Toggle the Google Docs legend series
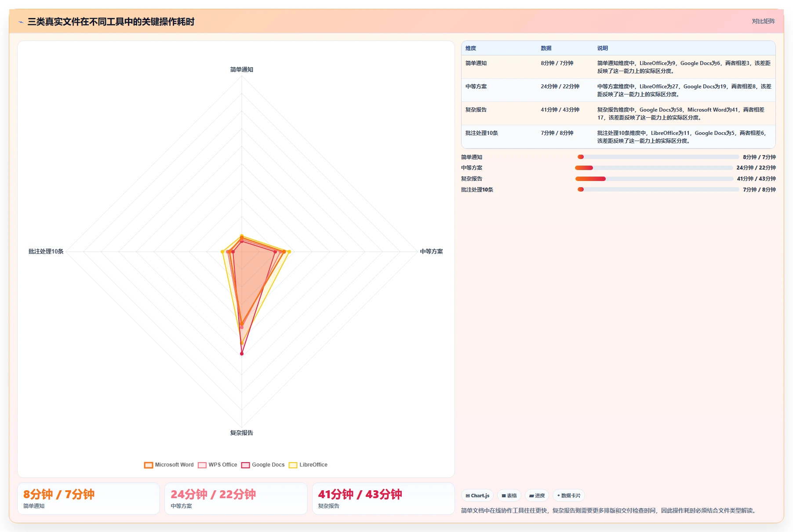This screenshot has width=793, height=532. click(x=263, y=465)
